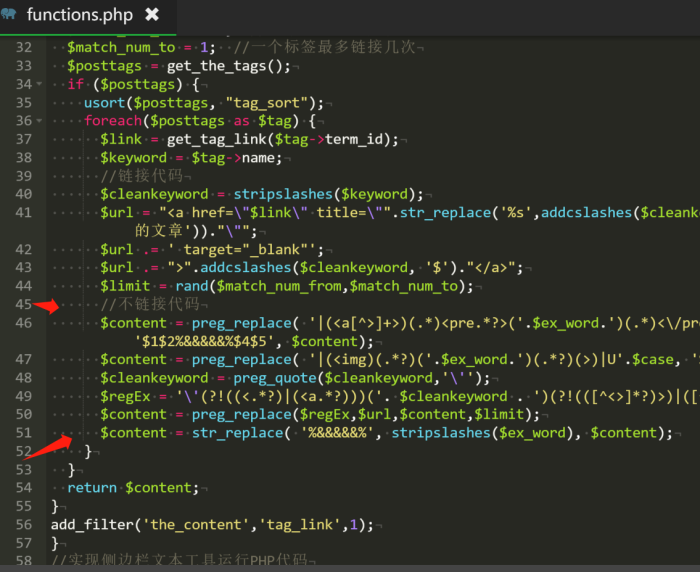This screenshot has height=572, width=700.
Task: Fold the foreach loop at line 36
Action: [x=39, y=121]
